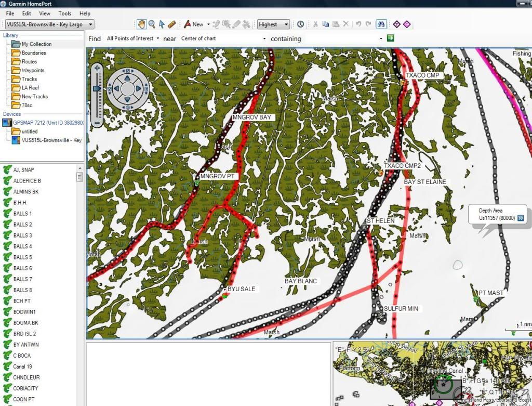The height and width of the screenshot is (406, 532).
Task: Open the Help menu
Action: tap(85, 14)
